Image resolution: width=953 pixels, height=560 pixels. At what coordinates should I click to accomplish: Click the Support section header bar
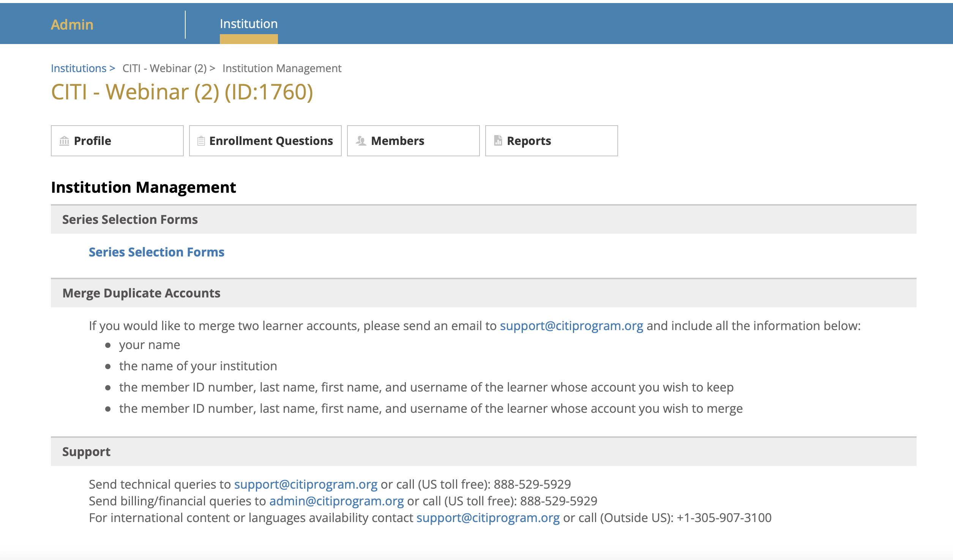pyautogui.click(x=87, y=452)
